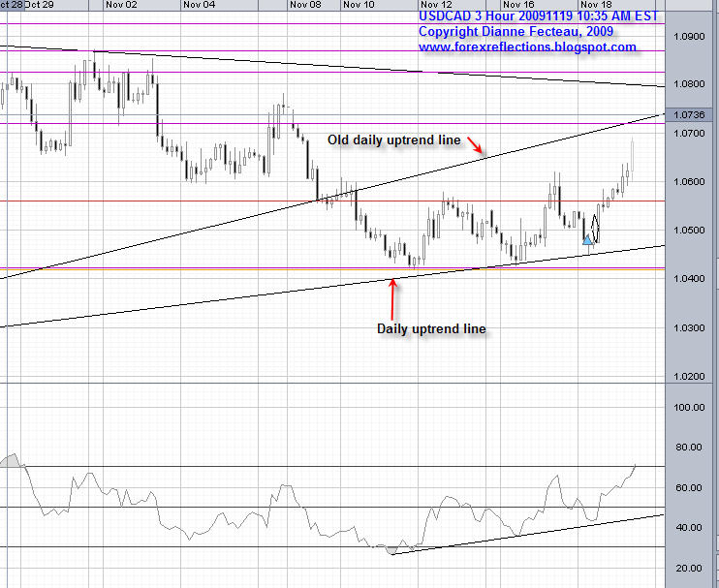This screenshot has height=588, width=719.
Task: Select the orange horizontal support line
Action: click(x=332, y=270)
